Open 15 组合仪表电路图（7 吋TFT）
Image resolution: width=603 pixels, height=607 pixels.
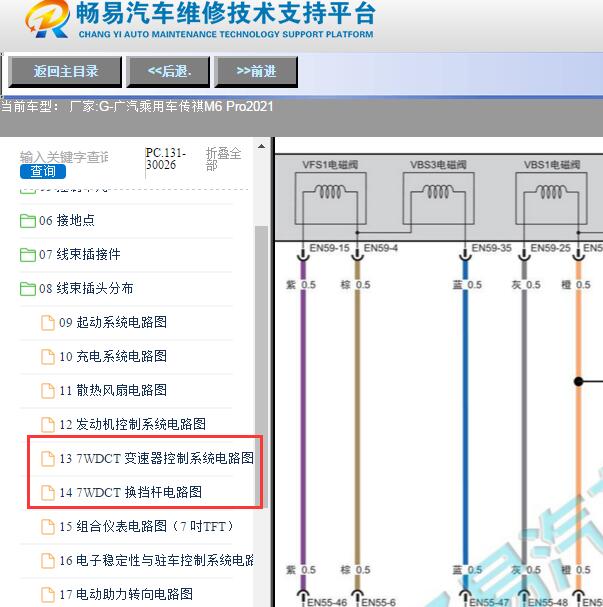click(147, 526)
